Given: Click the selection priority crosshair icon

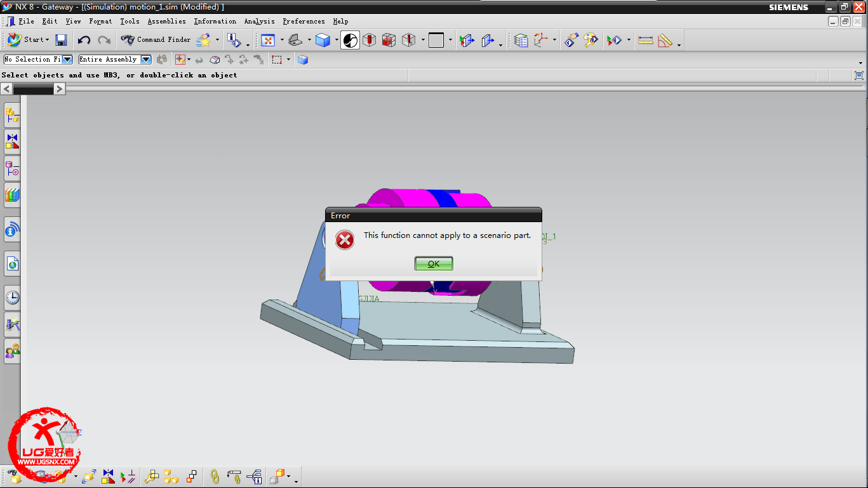Looking at the screenshot, I should coord(180,59).
